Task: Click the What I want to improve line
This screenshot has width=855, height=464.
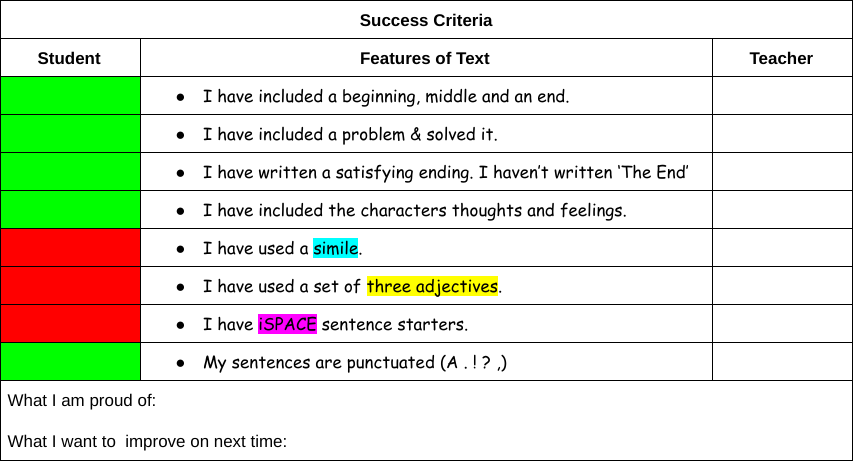Action: pyautogui.click(x=147, y=441)
